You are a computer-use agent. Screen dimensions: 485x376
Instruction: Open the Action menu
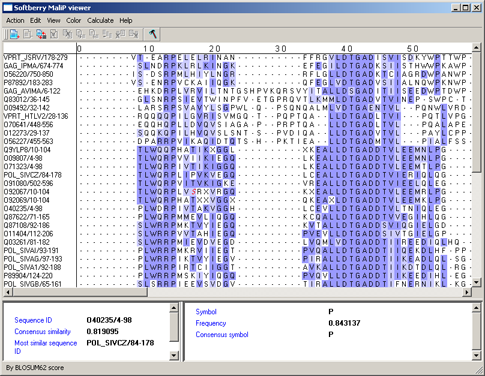tap(15, 21)
